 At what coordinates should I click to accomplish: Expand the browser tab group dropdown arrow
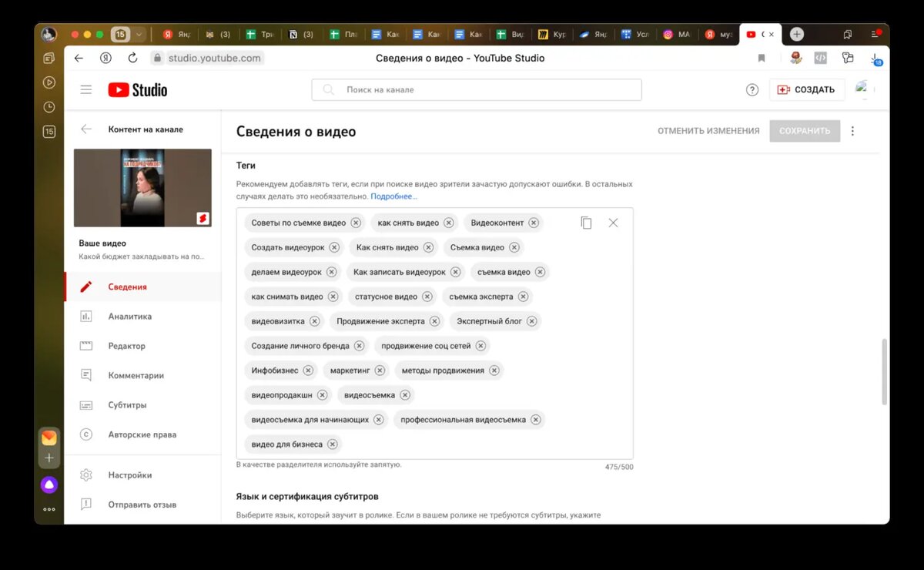pyautogui.click(x=139, y=34)
